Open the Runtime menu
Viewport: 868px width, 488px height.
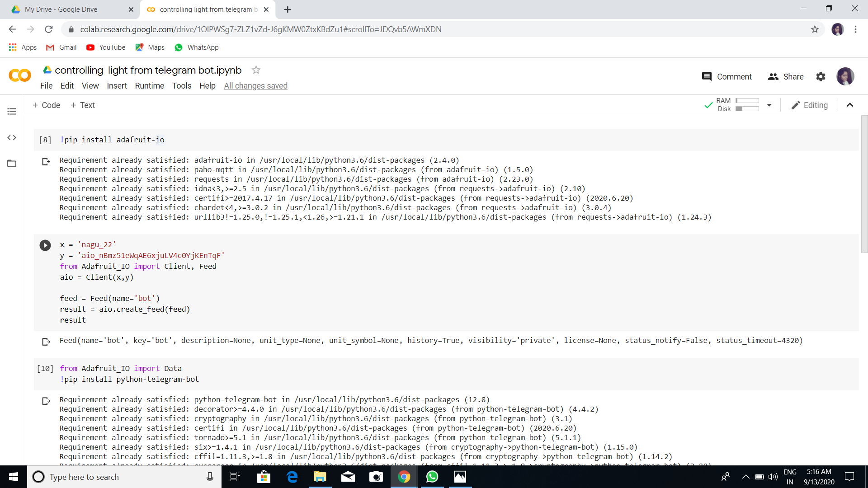click(x=149, y=86)
